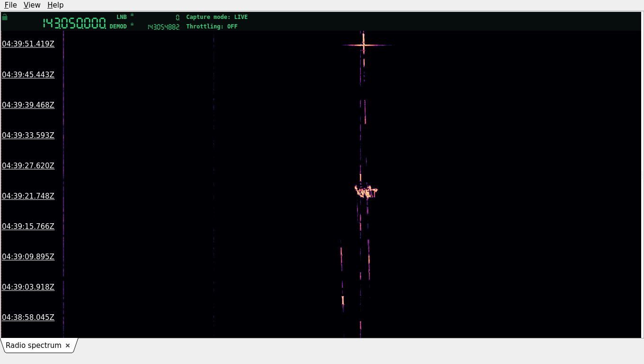Screen dimensions: 644x364
Task: Click the LNB label
Action: click(x=122, y=17)
